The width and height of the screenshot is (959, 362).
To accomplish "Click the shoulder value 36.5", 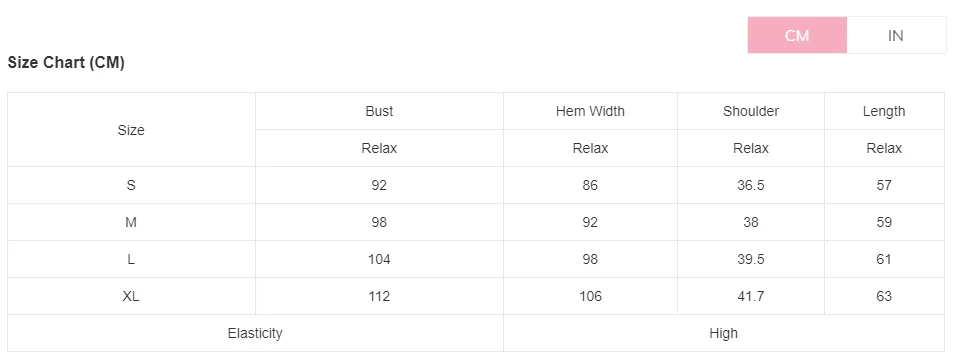I will tap(751, 185).
